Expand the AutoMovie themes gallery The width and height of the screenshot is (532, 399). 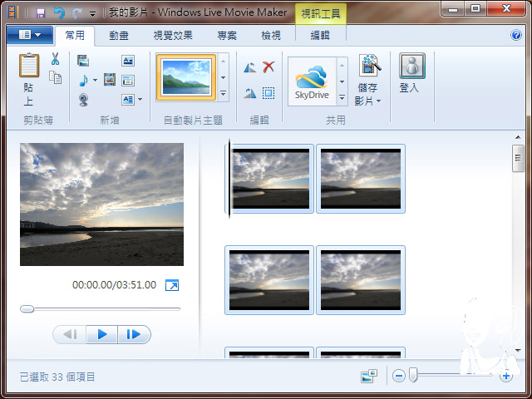223,93
